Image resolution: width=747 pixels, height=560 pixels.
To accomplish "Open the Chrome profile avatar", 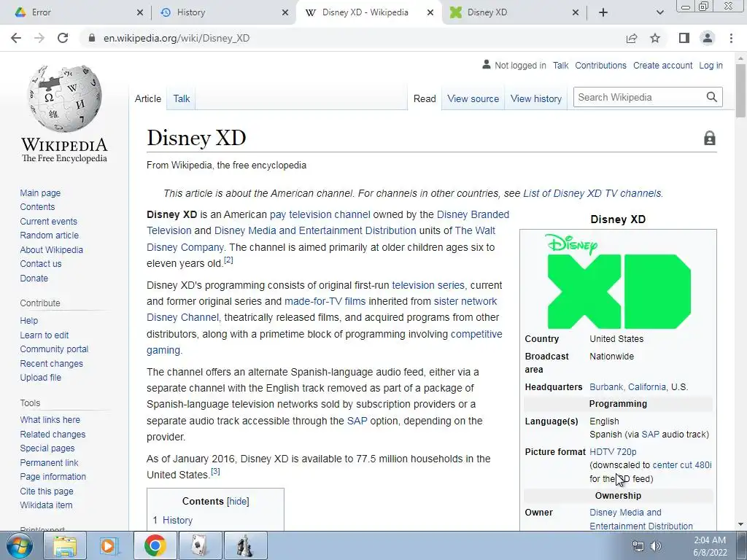I will click(708, 38).
